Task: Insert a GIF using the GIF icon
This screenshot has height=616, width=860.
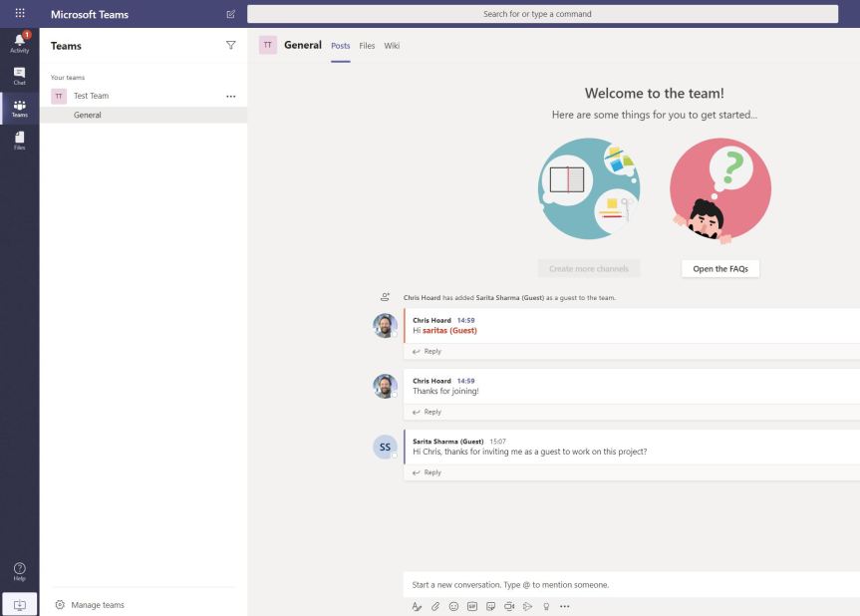Action: click(x=472, y=605)
